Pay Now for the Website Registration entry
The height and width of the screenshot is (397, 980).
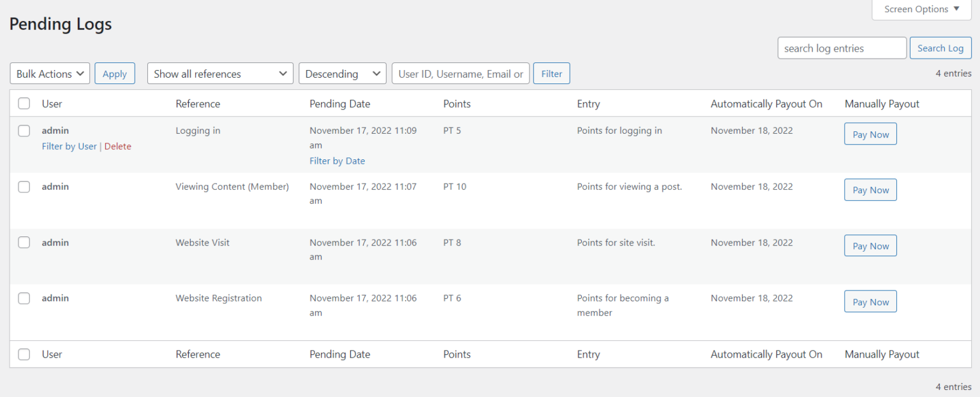870,301
